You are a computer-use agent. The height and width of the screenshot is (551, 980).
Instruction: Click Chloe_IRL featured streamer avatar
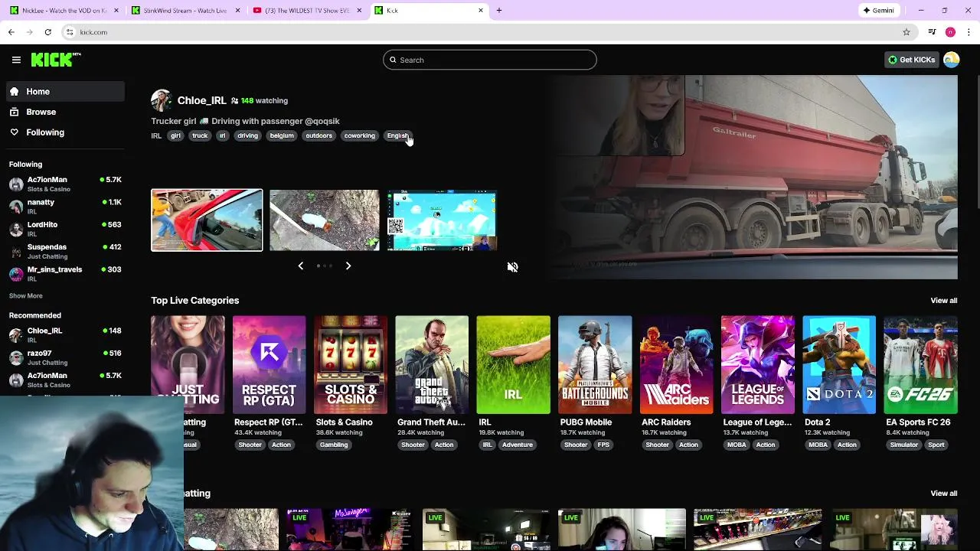pos(162,100)
